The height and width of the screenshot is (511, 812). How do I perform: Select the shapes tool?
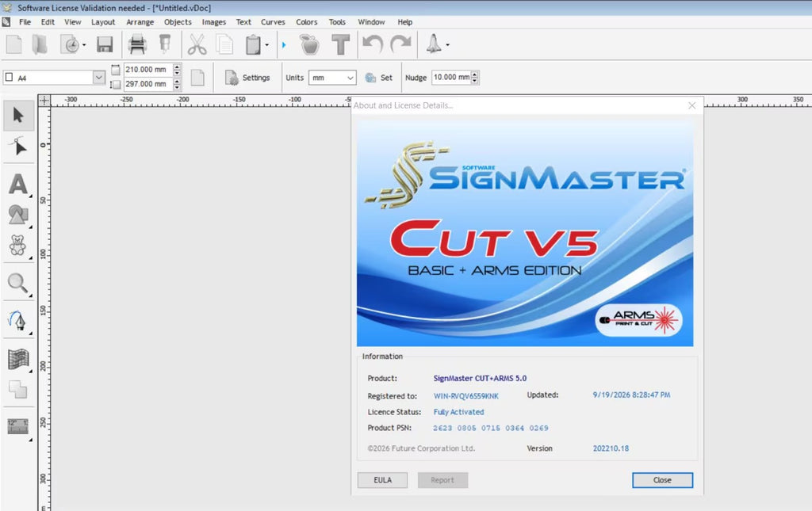(19, 215)
